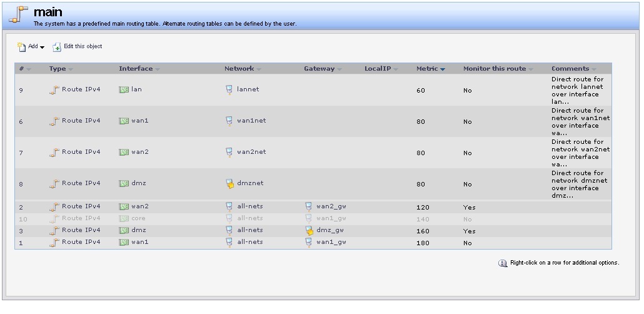644x314 pixels.
Task: Click the route icon in row 9
Action: (54, 89)
